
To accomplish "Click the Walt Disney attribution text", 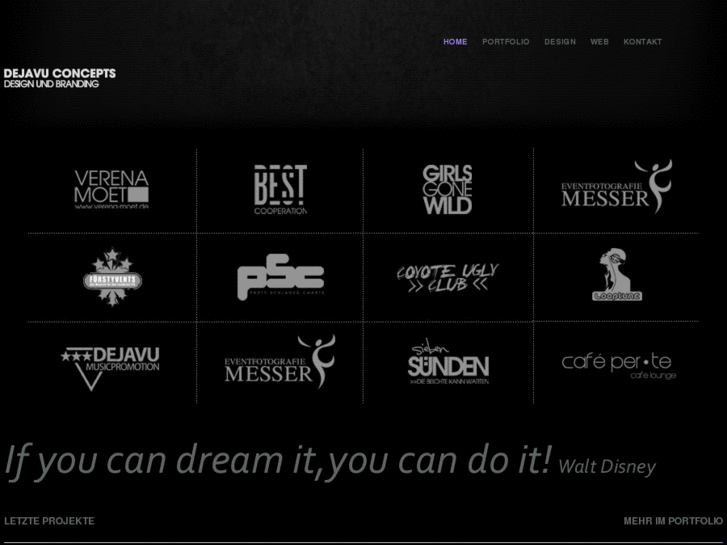I will [x=607, y=467].
